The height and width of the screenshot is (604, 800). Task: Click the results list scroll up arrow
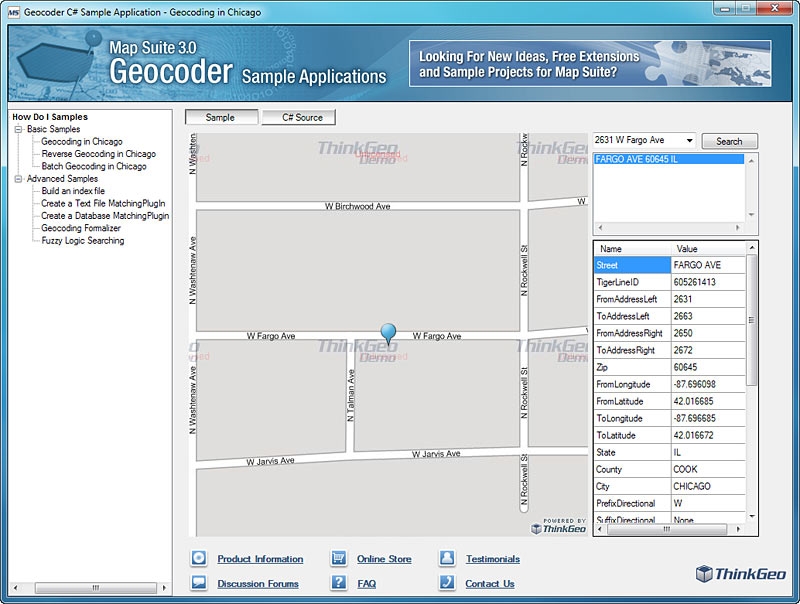click(751, 161)
